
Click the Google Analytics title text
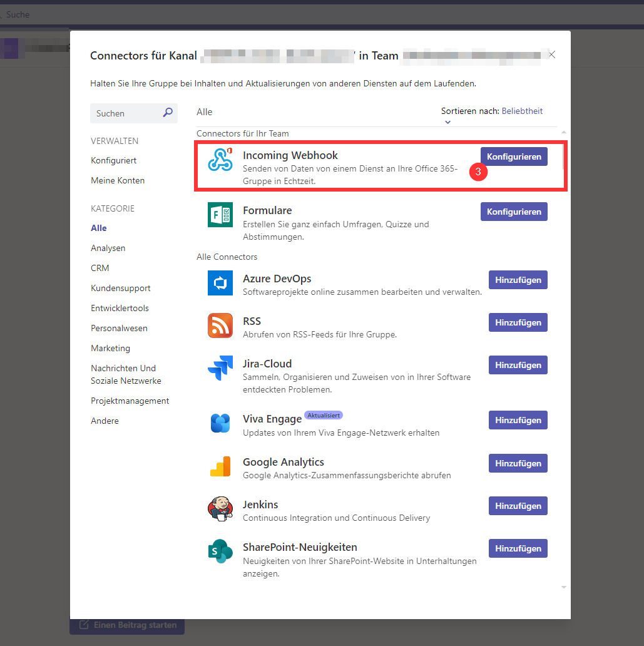[x=284, y=462]
